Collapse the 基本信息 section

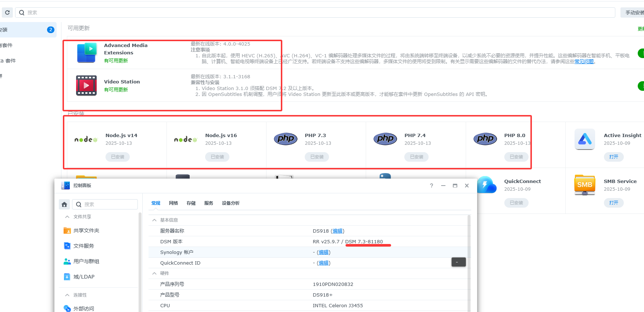pos(154,220)
